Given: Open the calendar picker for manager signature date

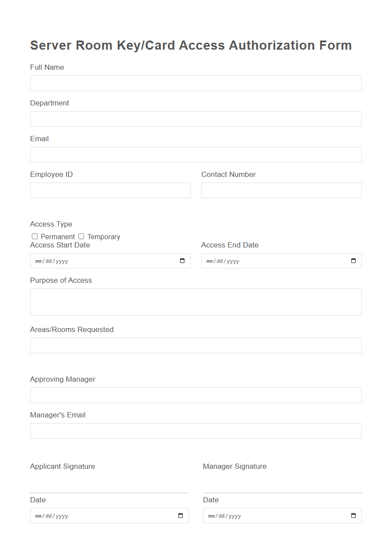Looking at the screenshot, I should pyautogui.click(x=353, y=515).
